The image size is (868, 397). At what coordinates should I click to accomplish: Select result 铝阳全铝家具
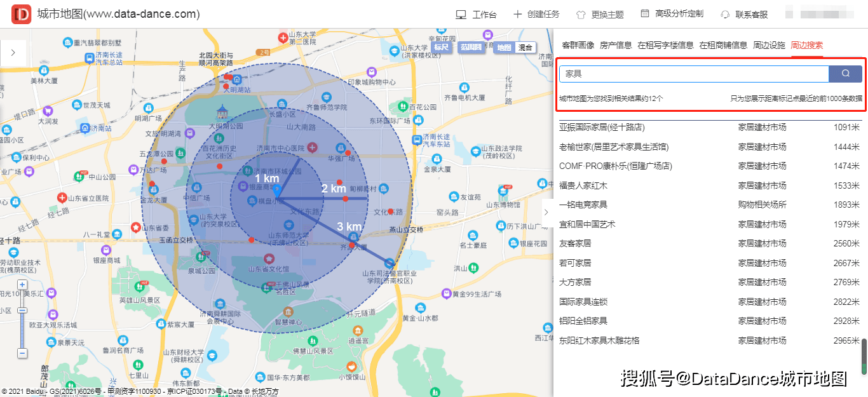click(x=583, y=321)
